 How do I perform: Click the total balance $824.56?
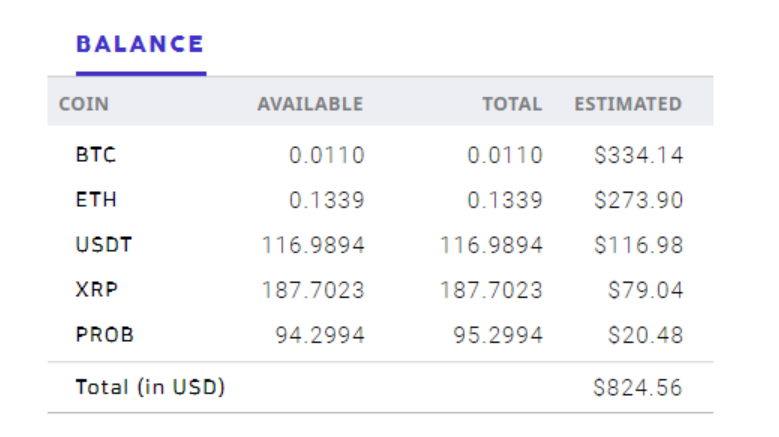click(x=637, y=387)
